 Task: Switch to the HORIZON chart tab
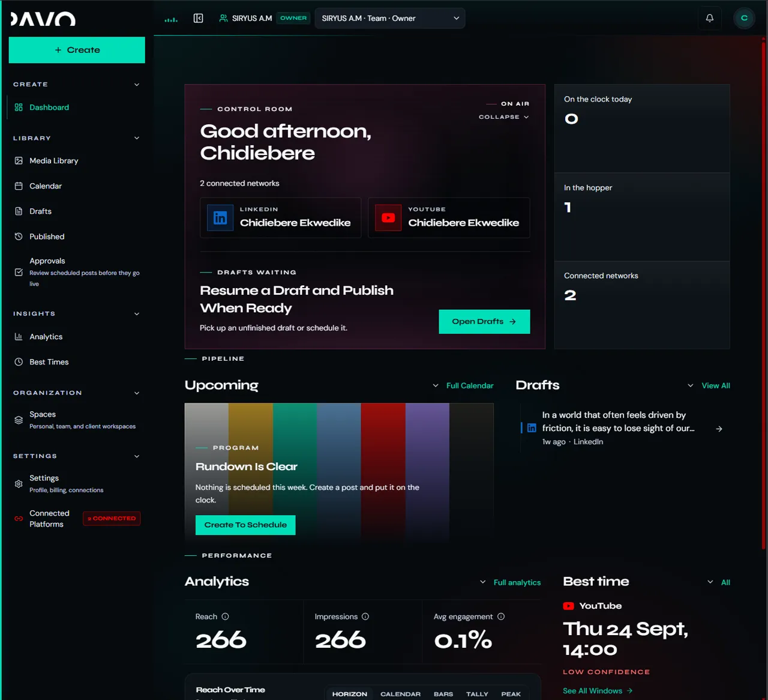click(350, 694)
